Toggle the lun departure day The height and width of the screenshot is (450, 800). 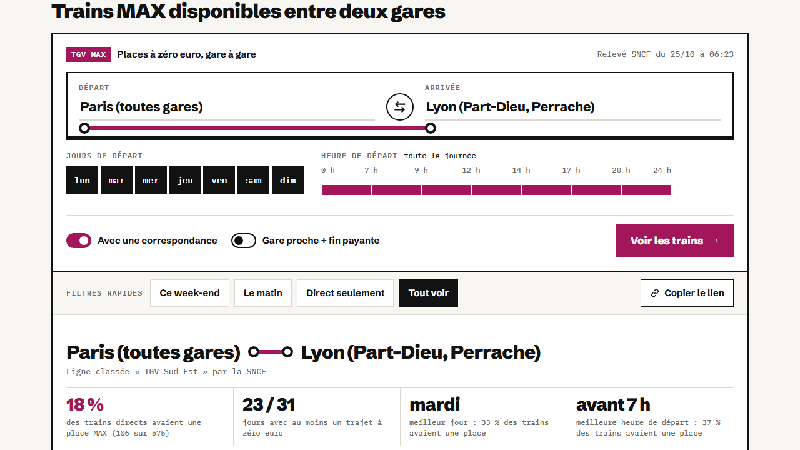[82, 180]
